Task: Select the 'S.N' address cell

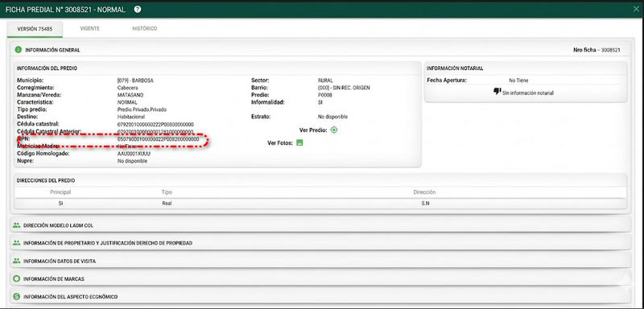Action: [425, 203]
